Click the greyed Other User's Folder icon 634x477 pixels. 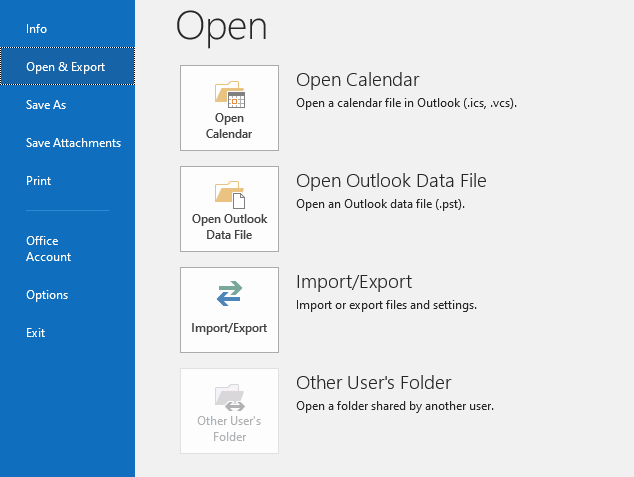pos(230,397)
